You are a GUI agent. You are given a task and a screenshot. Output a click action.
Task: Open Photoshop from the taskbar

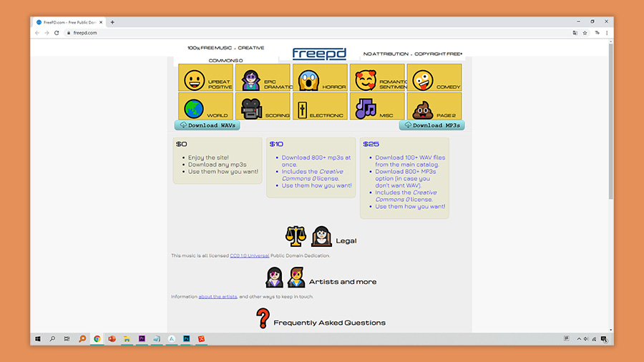coord(187,338)
